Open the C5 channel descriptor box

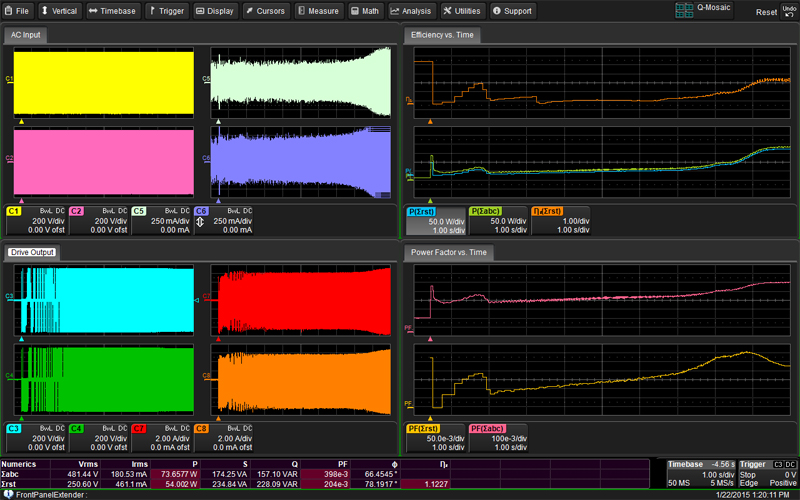(161, 220)
